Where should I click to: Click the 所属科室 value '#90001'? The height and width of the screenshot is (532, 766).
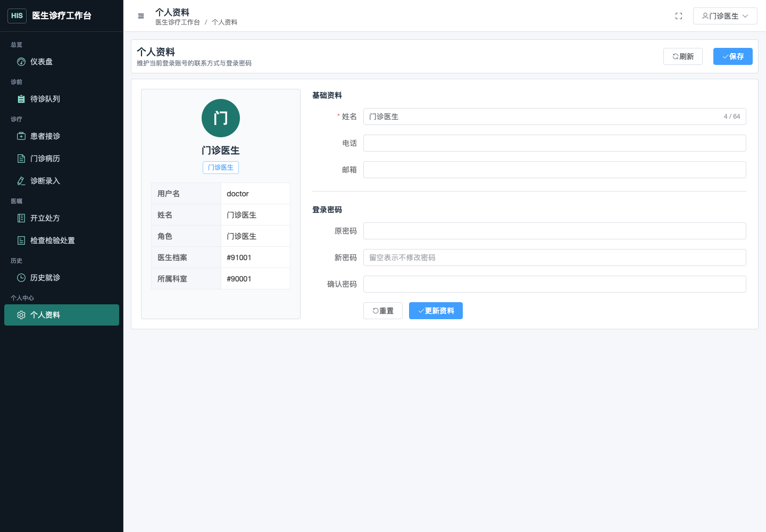point(239,279)
